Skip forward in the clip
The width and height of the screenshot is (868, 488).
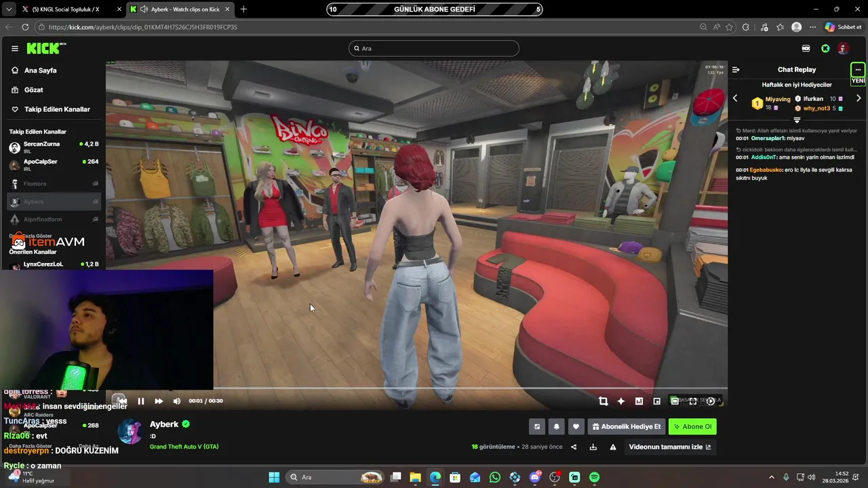(159, 401)
